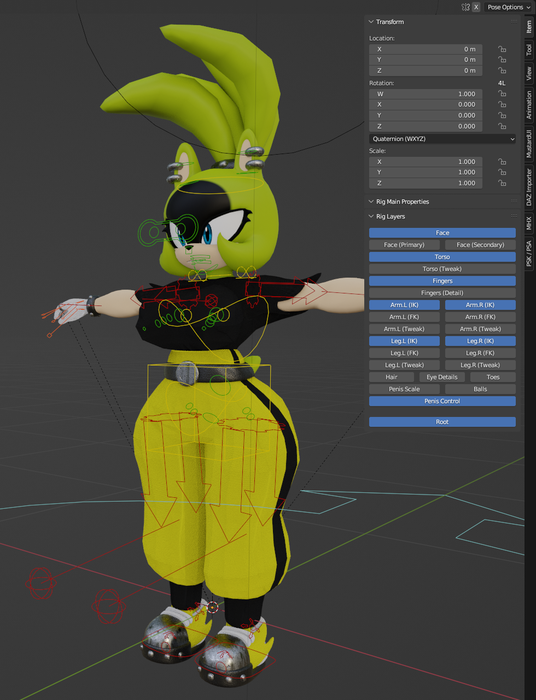Toggle the Arm.R (IK) layer
Viewport: 536px width, 700px height.
coord(480,305)
